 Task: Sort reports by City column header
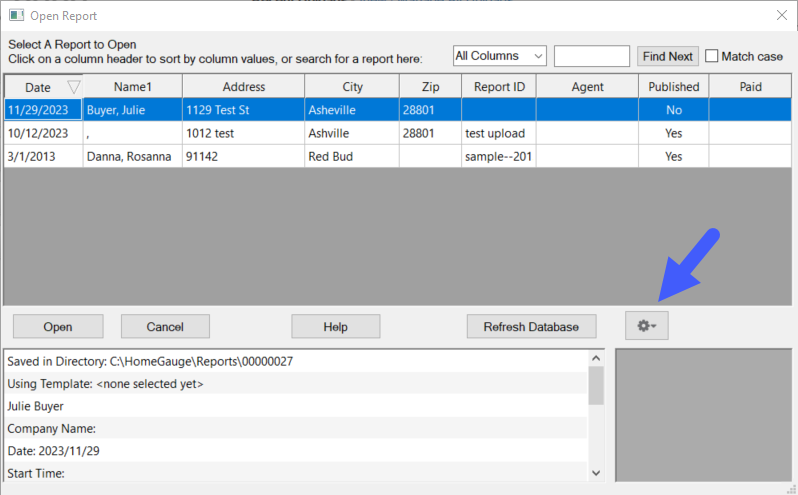351,87
